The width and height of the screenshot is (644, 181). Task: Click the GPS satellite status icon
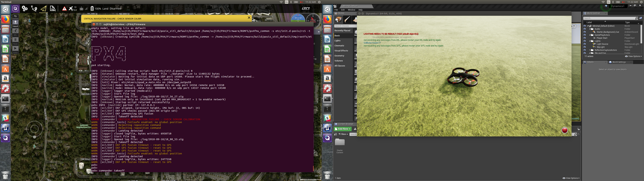click(x=71, y=9)
